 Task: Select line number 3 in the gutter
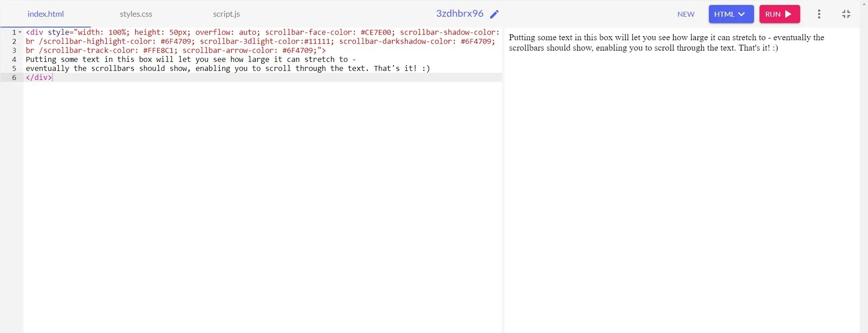14,50
